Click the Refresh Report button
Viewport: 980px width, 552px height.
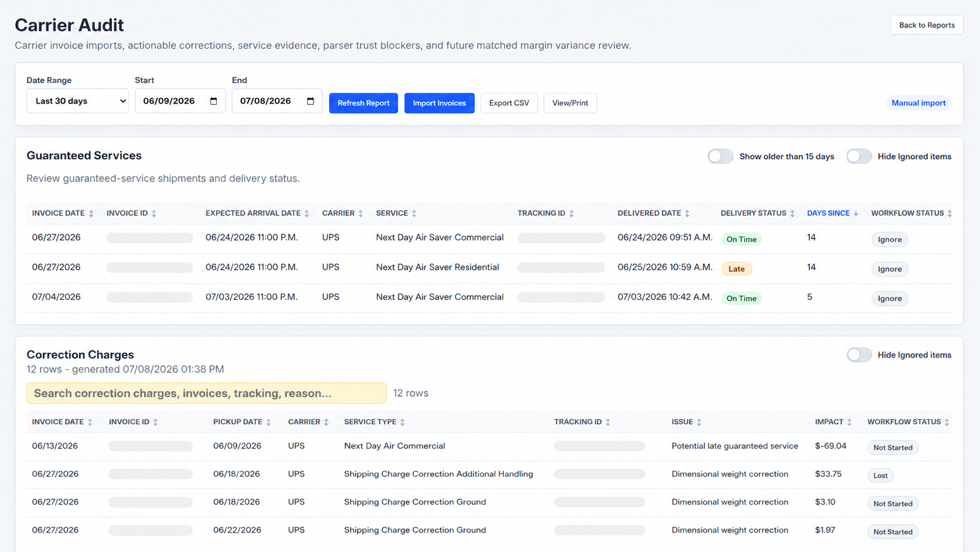(363, 103)
